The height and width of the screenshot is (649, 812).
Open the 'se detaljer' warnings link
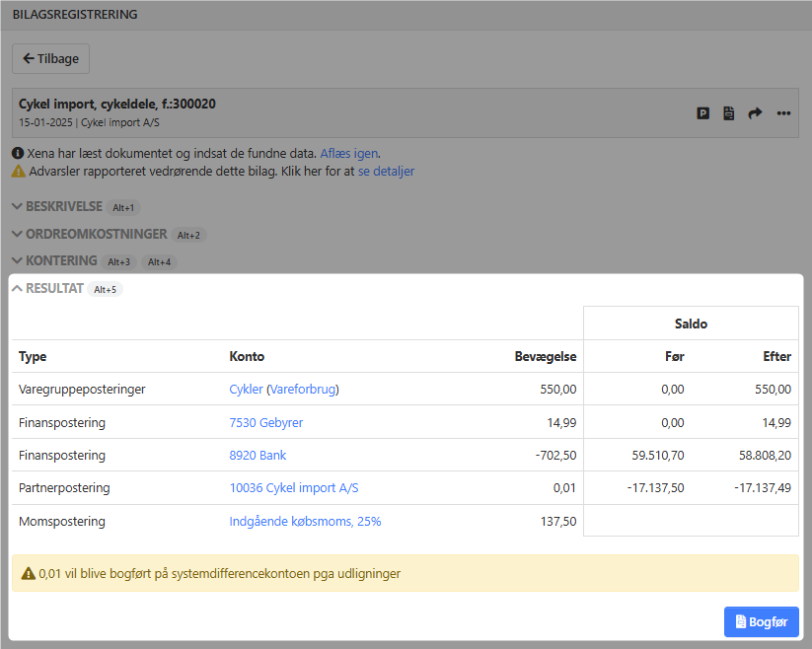point(386,171)
